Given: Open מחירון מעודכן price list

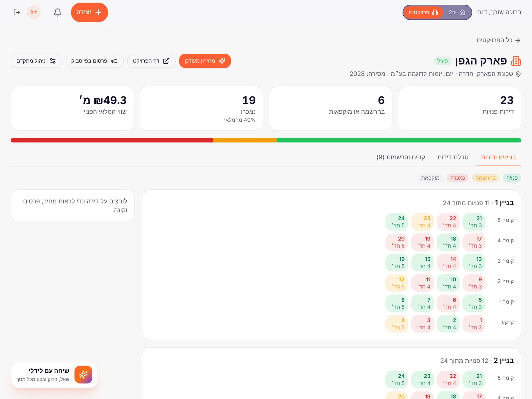Looking at the screenshot, I should click(x=205, y=61).
